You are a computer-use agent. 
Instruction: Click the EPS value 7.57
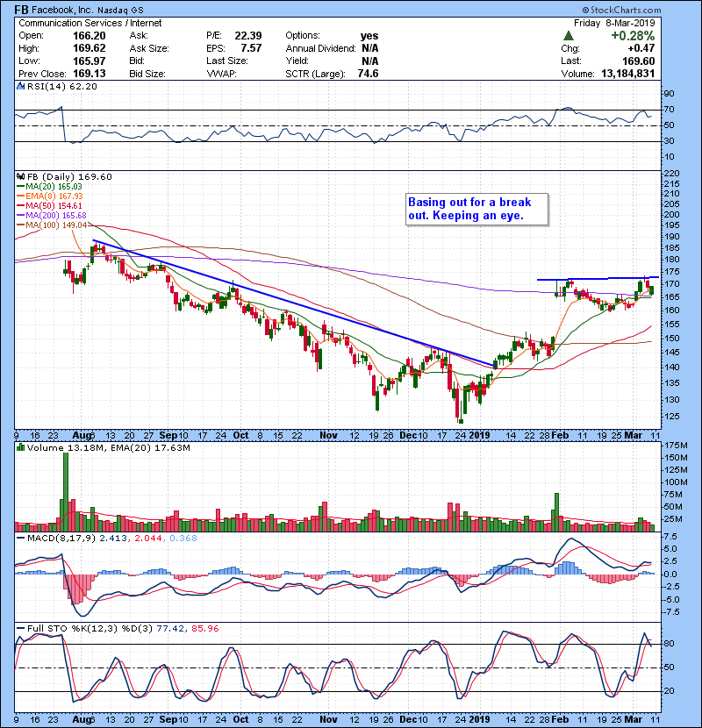(251, 48)
